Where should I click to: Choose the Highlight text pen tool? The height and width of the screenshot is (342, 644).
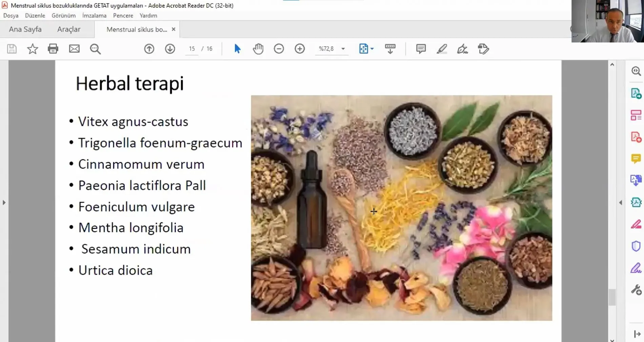coord(442,49)
